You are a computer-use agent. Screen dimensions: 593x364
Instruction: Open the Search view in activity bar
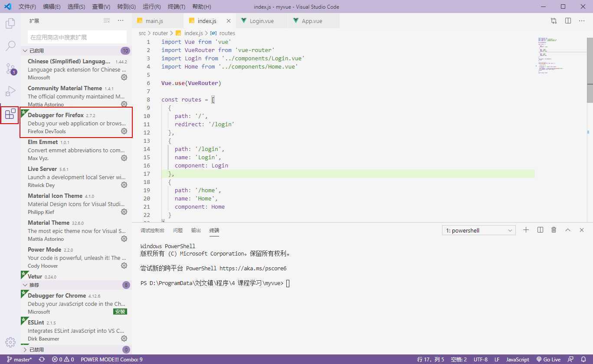(x=10, y=46)
